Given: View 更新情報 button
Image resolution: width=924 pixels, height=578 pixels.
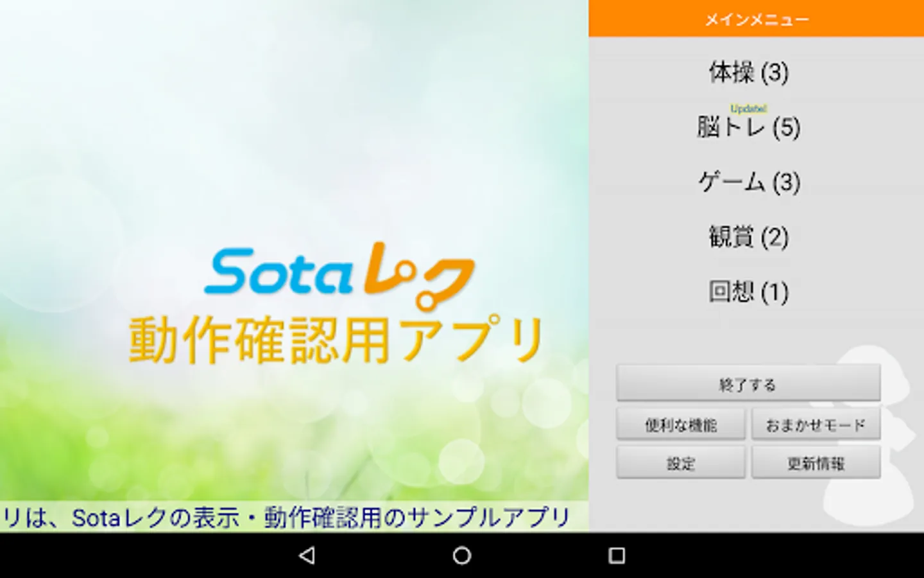Looking at the screenshot, I should click(x=816, y=462).
